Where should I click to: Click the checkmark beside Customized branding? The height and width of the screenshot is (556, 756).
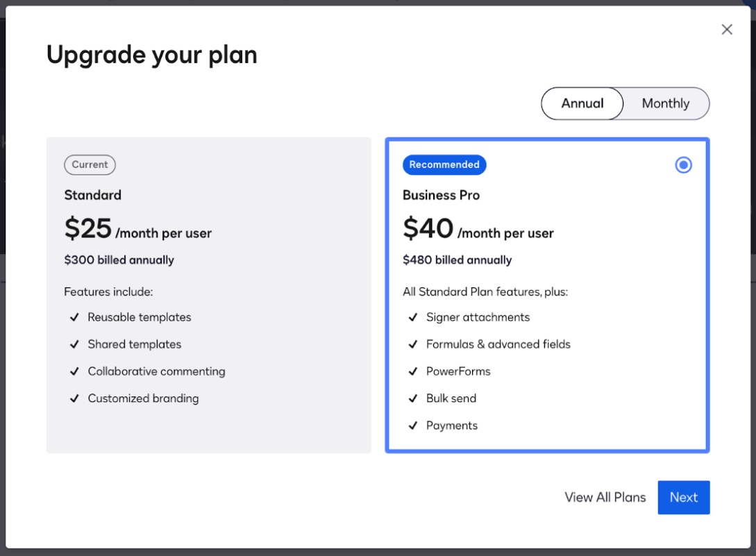pyautogui.click(x=74, y=398)
